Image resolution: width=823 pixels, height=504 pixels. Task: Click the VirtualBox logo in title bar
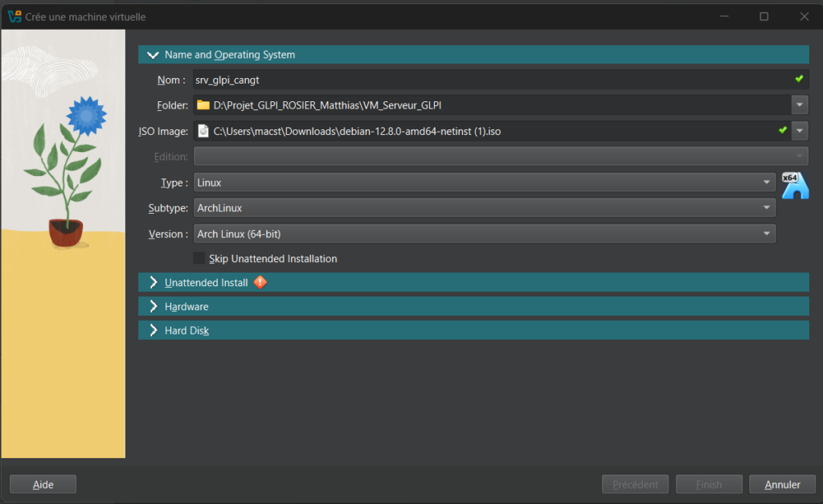click(14, 16)
